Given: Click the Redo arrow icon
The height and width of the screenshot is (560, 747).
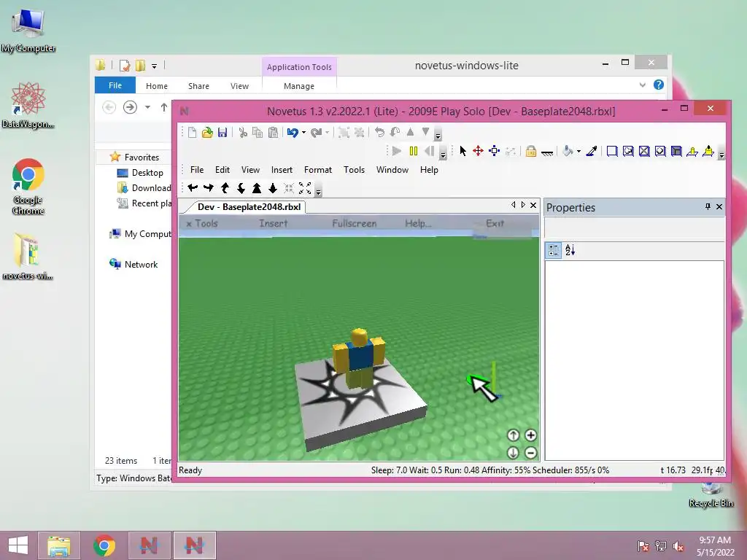Looking at the screenshot, I should pos(317,133).
